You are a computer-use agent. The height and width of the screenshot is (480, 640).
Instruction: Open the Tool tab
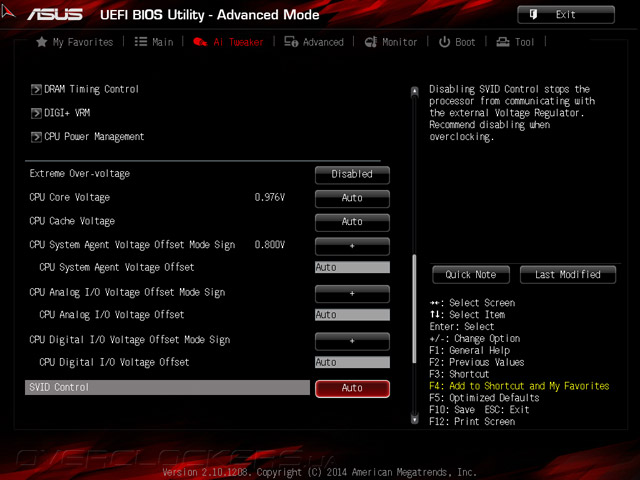pos(515,42)
